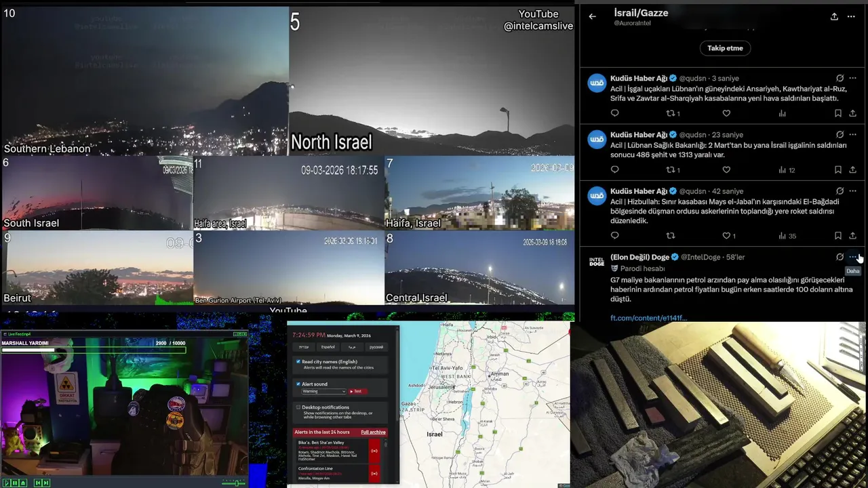Screen dimensions: 868x488
Task: Open the İsrail/Gazze list header options menu
Action: click(x=851, y=16)
